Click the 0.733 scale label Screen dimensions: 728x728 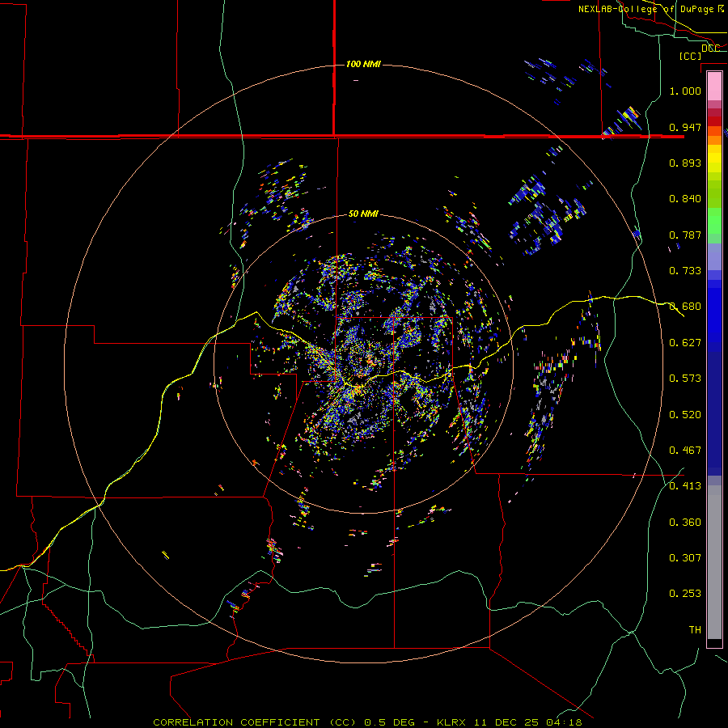pyautogui.click(x=685, y=271)
